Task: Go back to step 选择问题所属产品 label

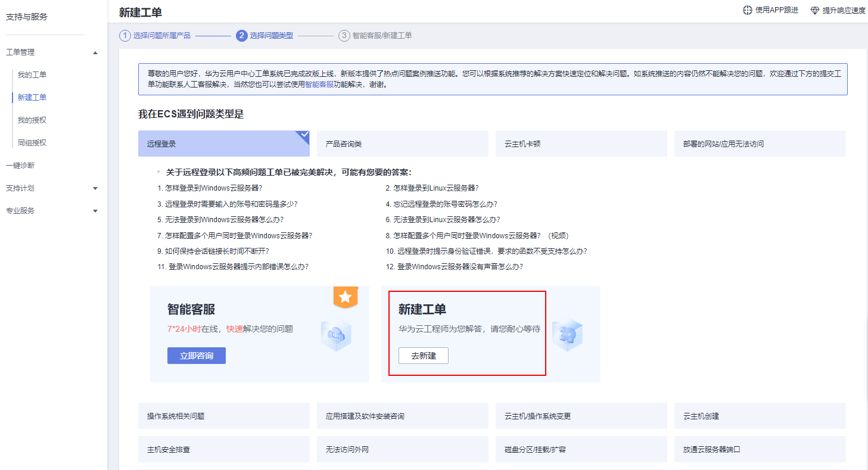Action: (162, 36)
